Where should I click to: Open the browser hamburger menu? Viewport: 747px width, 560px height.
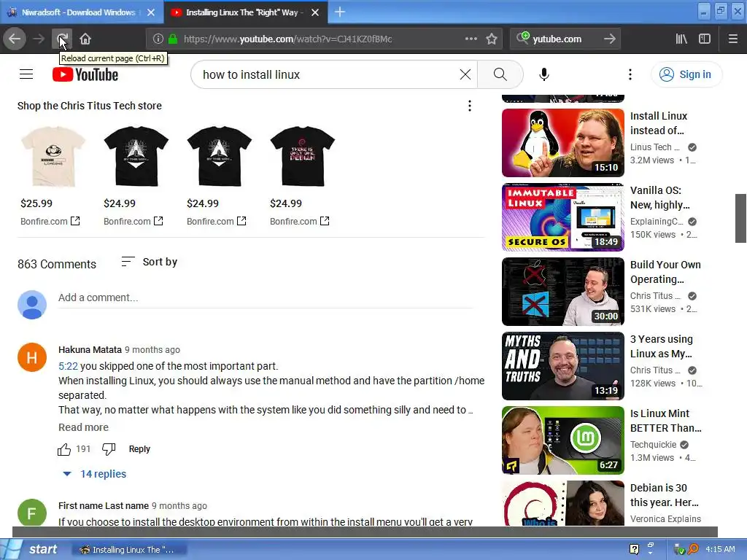tap(733, 39)
